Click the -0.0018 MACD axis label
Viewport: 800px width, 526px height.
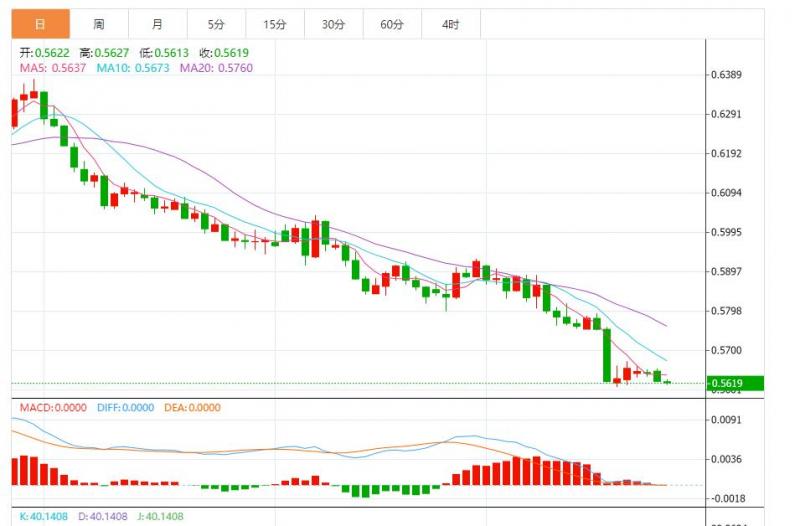click(x=729, y=498)
